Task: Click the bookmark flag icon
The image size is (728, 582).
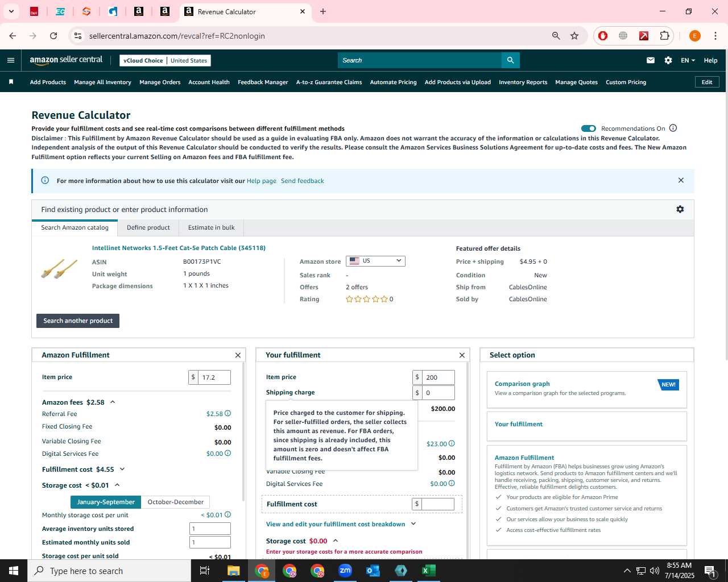Action: 11,82
